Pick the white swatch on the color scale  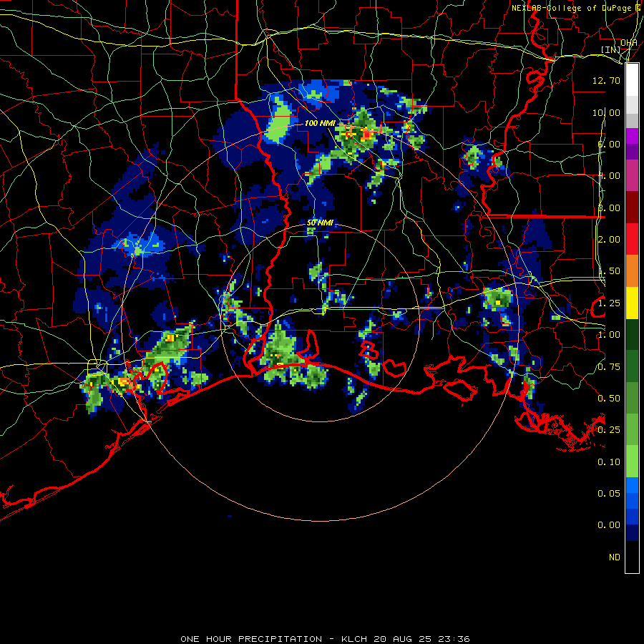[632, 80]
